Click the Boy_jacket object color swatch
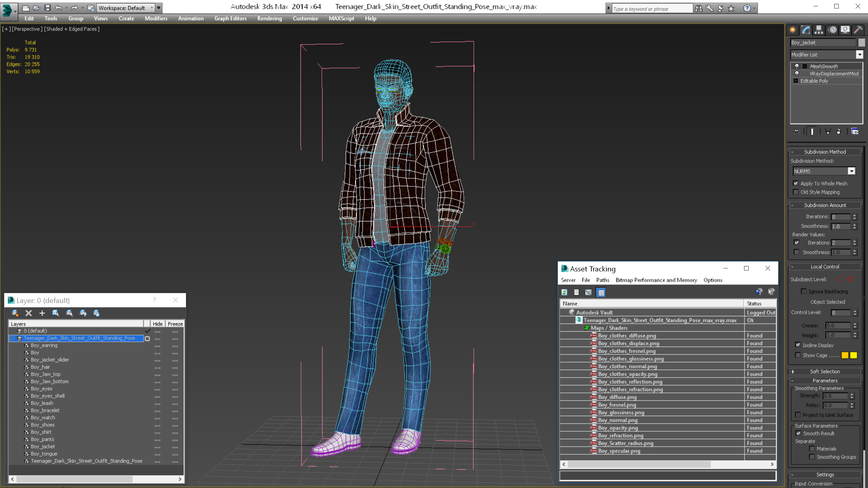The height and width of the screenshot is (488, 868). coord(861,42)
